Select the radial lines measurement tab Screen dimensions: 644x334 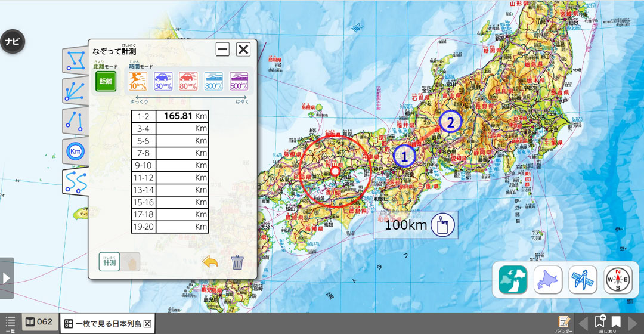(x=76, y=91)
